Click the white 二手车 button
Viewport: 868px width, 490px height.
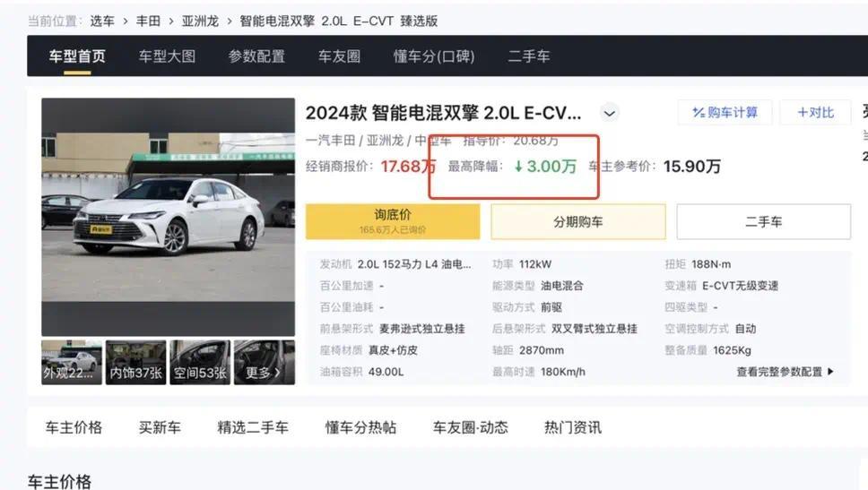(764, 222)
